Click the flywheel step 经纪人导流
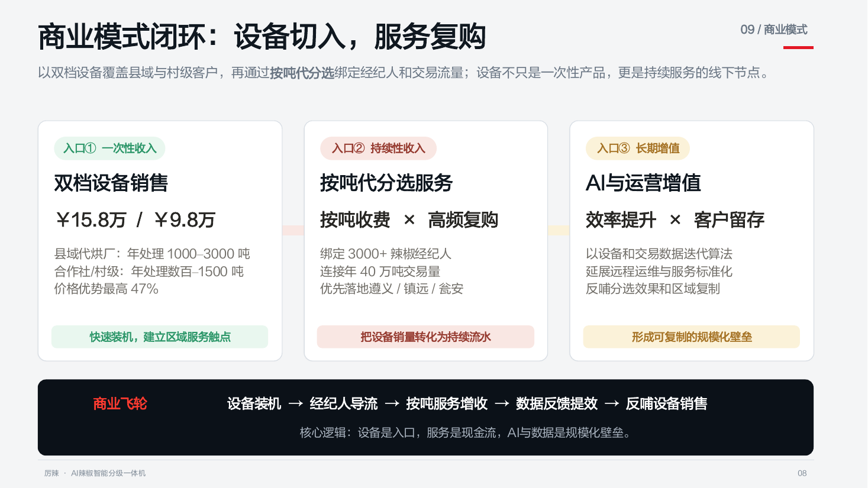The image size is (868, 488). tap(344, 404)
